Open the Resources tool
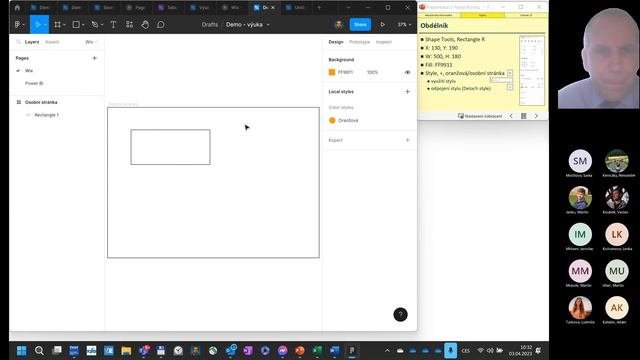 pyautogui.click(x=129, y=24)
